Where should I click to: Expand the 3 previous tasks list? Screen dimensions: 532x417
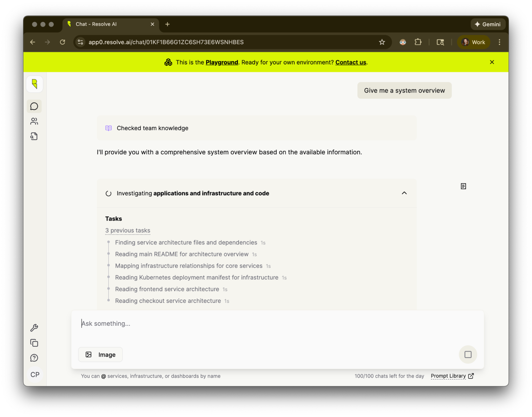click(x=128, y=230)
